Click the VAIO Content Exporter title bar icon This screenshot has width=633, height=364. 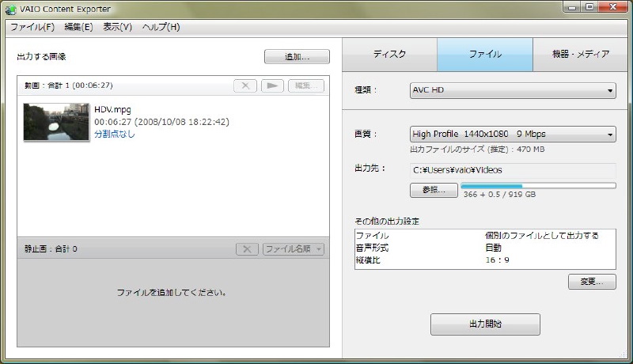coord(10,9)
